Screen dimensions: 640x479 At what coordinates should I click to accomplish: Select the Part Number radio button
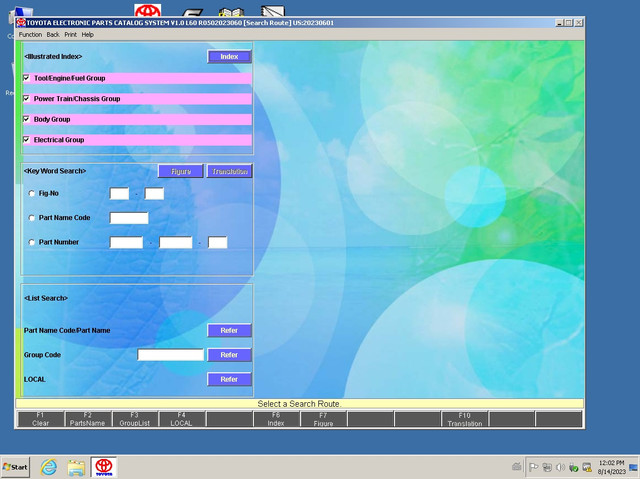click(x=31, y=242)
